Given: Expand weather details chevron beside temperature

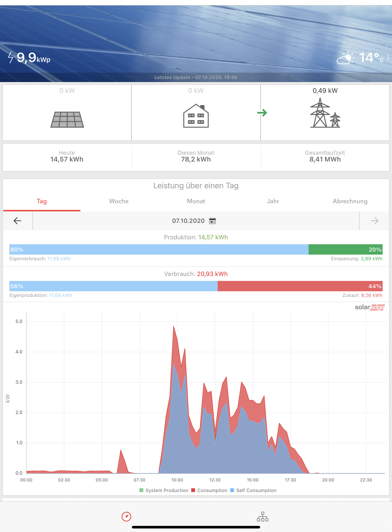Looking at the screenshot, I should [x=388, y=57].
